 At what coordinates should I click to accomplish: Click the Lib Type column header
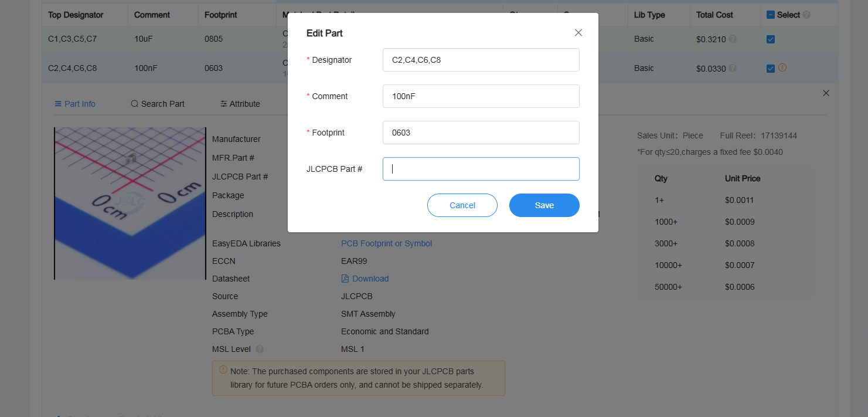pyautogui.click(x=649, y=15)
